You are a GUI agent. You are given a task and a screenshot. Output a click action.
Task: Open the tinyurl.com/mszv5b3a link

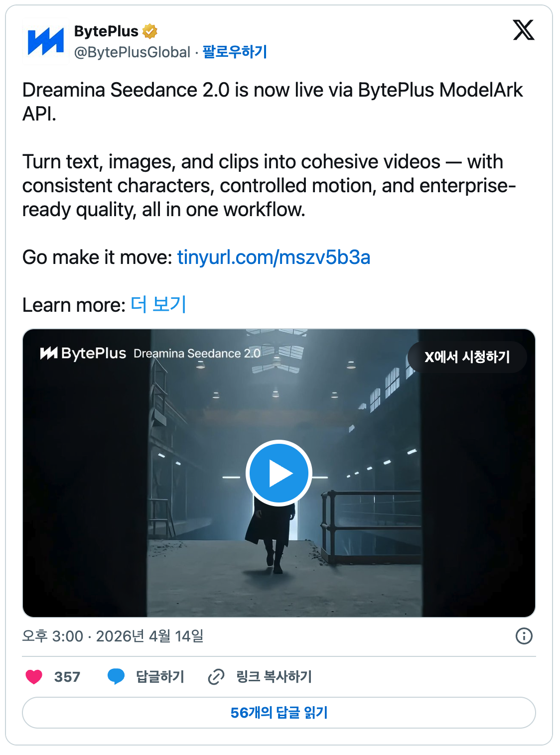[274, 257]
